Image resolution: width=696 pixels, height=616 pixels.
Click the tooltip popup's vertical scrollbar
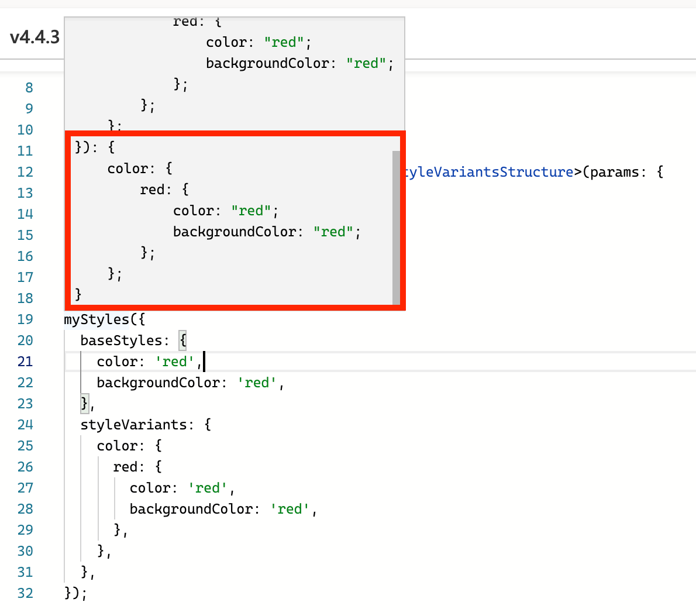tap(396, 228)
